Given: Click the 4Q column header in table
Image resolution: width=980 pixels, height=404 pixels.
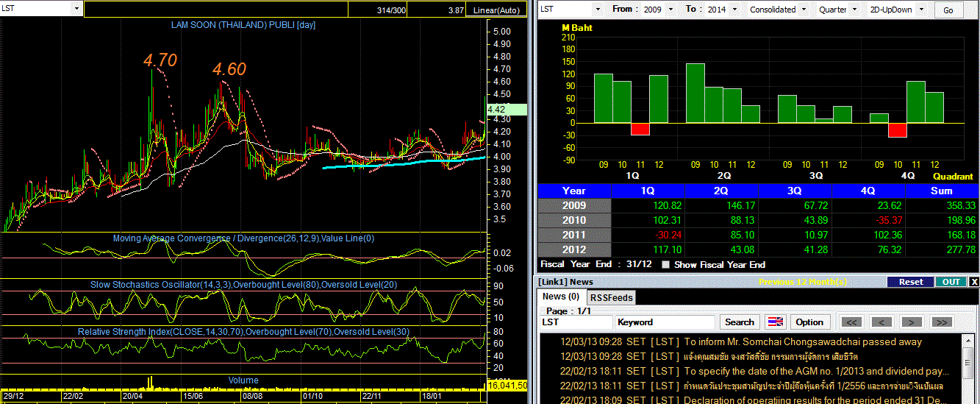Looking at the screenshot, I should pos(868,191).
